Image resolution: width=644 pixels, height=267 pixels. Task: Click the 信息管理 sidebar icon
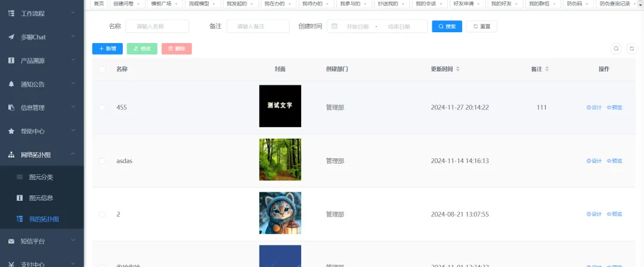click(x=11, y=108)
